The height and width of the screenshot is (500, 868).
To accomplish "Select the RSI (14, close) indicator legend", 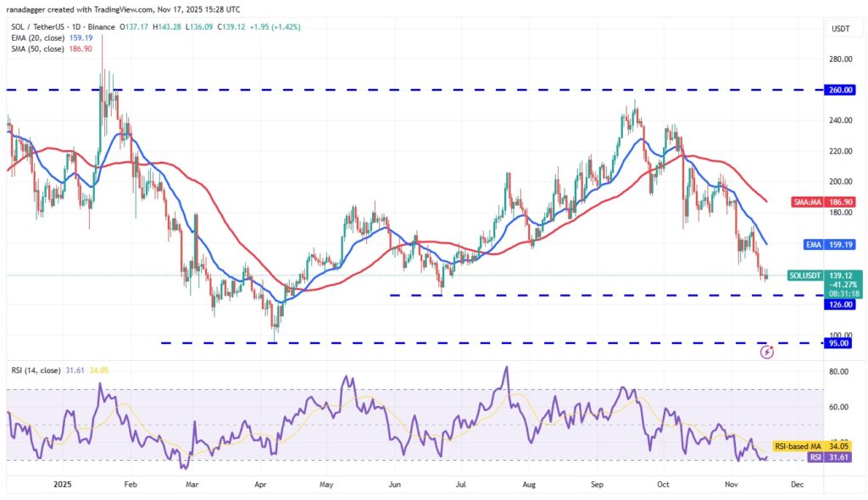I will tap(38, 369).
